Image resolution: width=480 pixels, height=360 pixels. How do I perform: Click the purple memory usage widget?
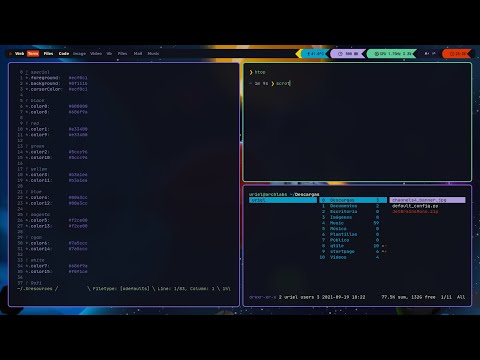click(x=348, y=54)
